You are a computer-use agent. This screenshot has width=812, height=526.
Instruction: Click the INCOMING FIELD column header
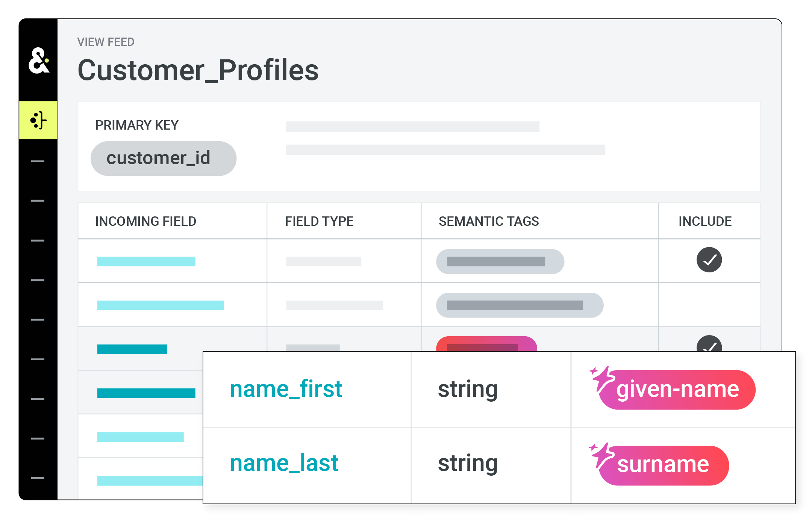pos(145,221)
